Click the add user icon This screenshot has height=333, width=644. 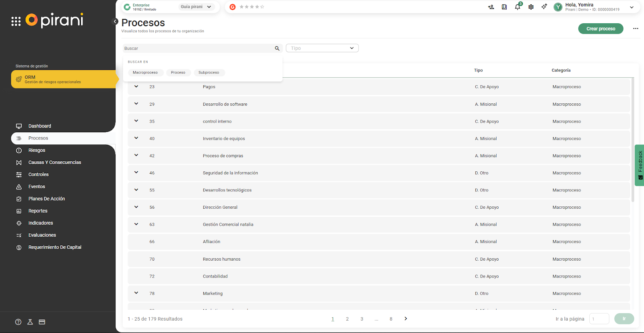pyautogui.click(x=491, y=7)
